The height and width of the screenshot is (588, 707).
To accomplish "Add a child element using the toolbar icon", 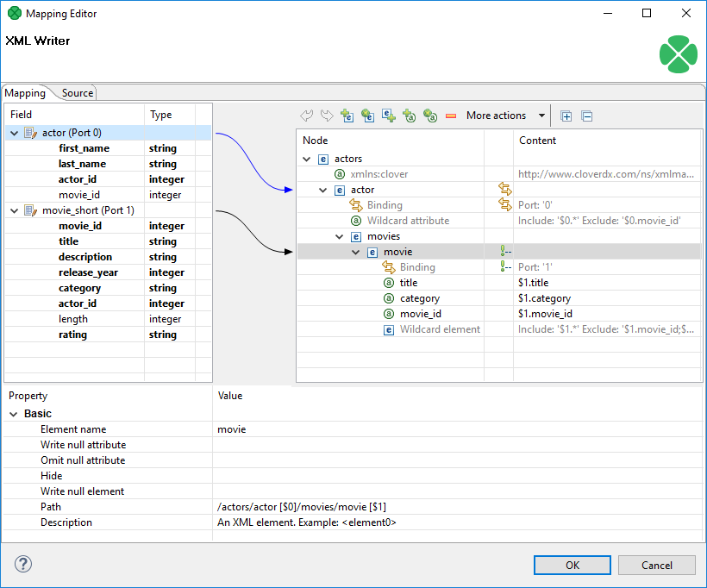I will (347, 116).
